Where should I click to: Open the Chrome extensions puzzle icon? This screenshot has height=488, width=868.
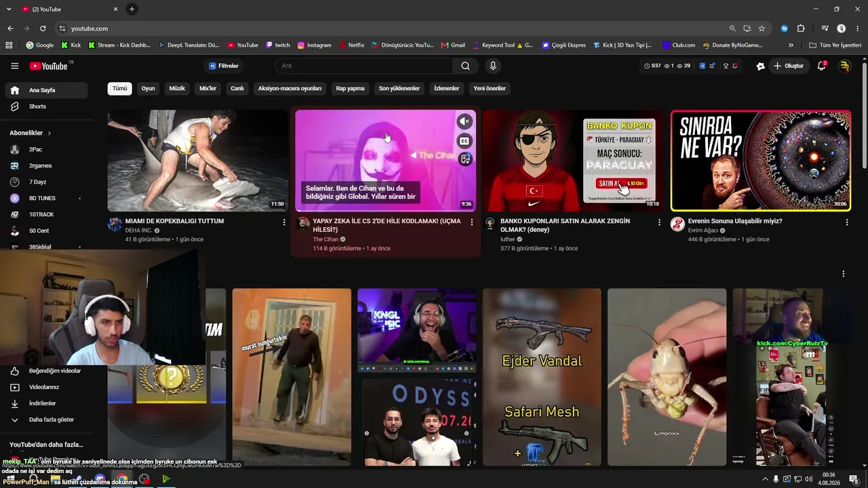[801, 28]
